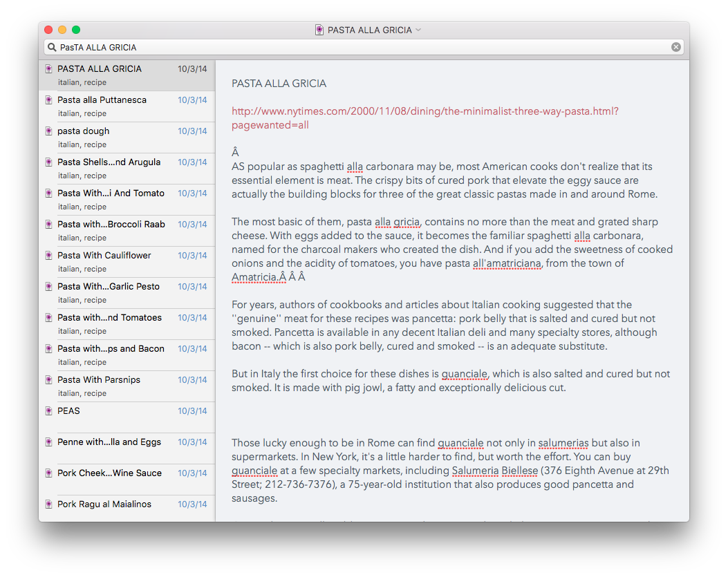Open the Pasta With...Garlic Pesto note
Screen dimensions: 728x577
tap(127, 293)
